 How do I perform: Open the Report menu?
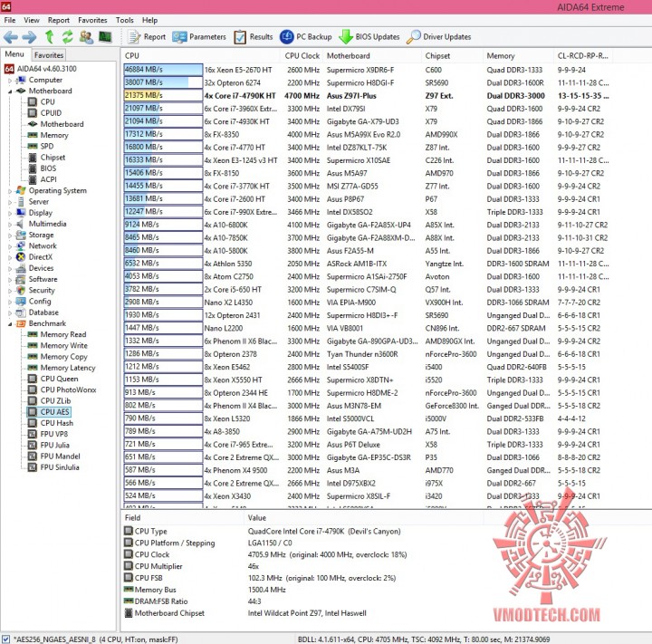pyautogui.click(x=59, y=20)
